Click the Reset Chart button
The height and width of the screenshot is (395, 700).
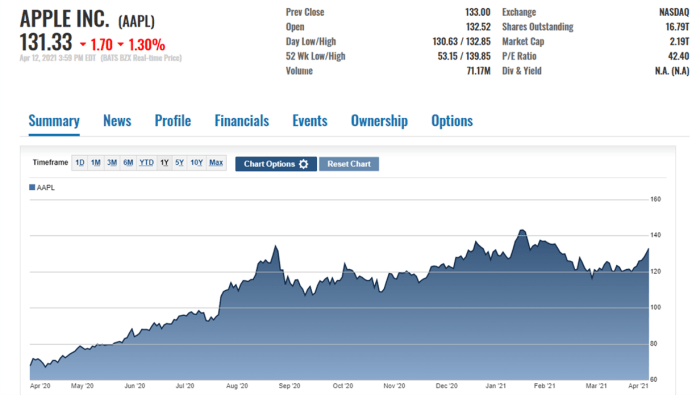click(x=349, y=164)
